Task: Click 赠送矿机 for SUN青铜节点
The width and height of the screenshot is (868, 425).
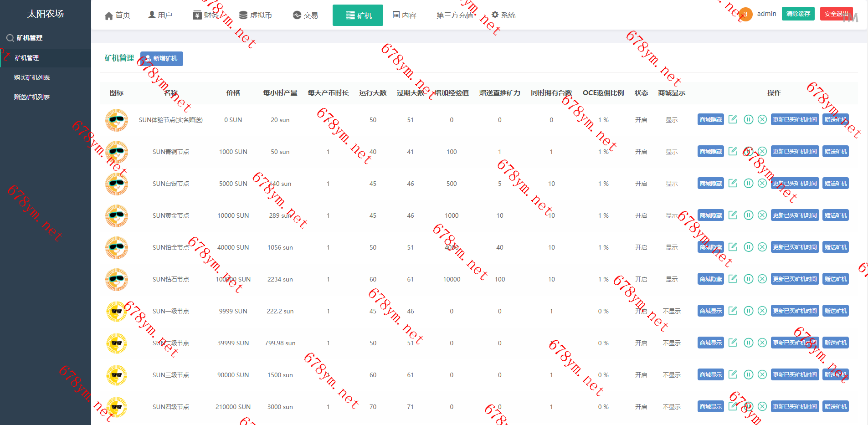Action: (836, 152)
